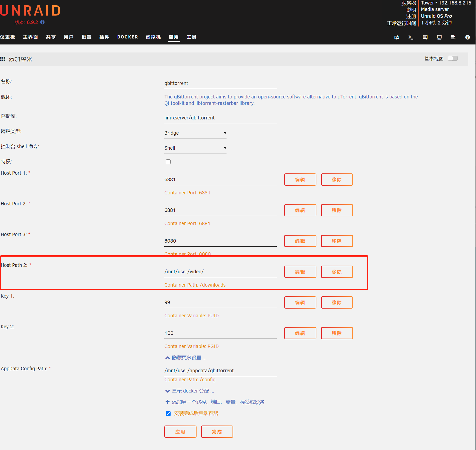476x450 pixels.
Task: Click 编辑 for Host Port 3
Action: 300,241
